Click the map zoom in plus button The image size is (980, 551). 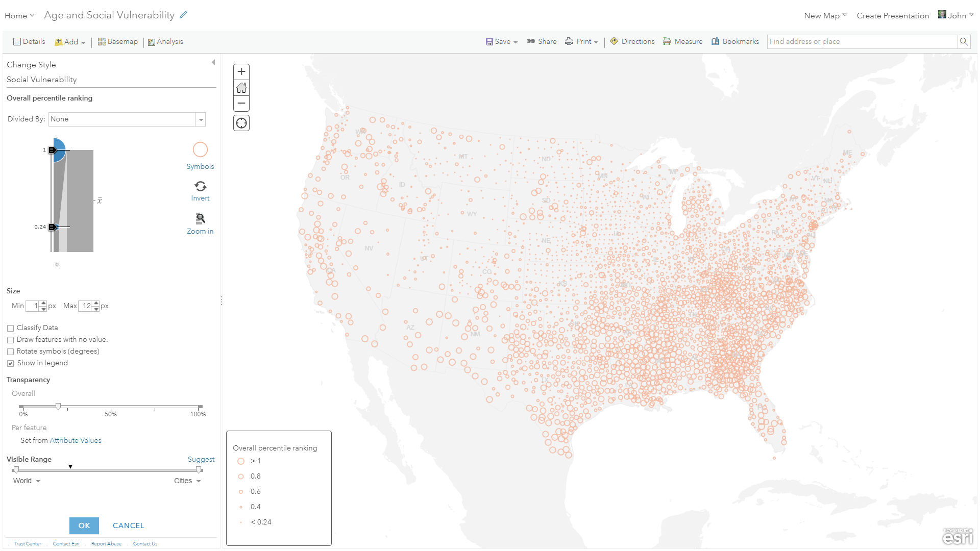tap(241, 72)
